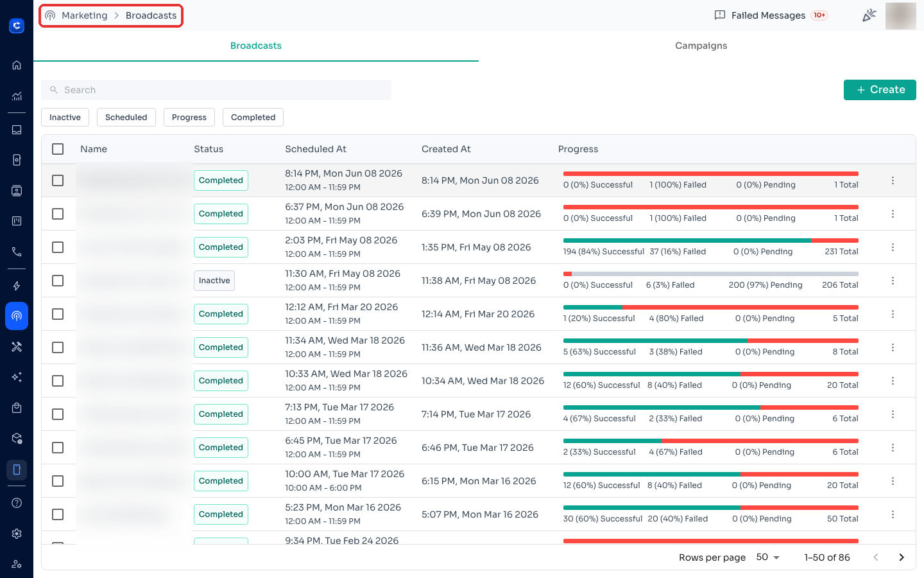Click the celebration party icon in header
924x578 pixels.
869,15
